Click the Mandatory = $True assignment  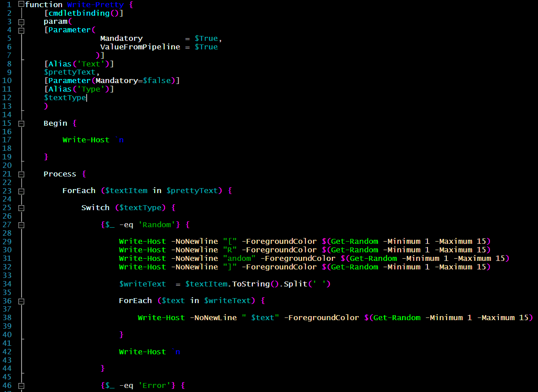pyautogui.click(x=121, y=38)
